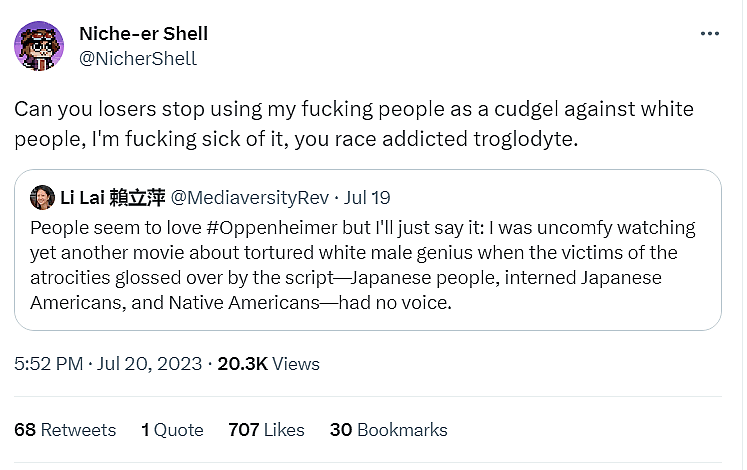This screenshot has width=747, height=470.
Task: Click the Jul 20, 2023 date
Action: click(148, 364)
